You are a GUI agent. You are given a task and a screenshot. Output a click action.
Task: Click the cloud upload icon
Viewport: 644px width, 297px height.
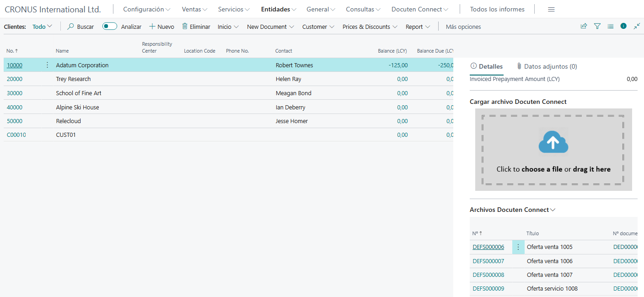pos(553,144)
